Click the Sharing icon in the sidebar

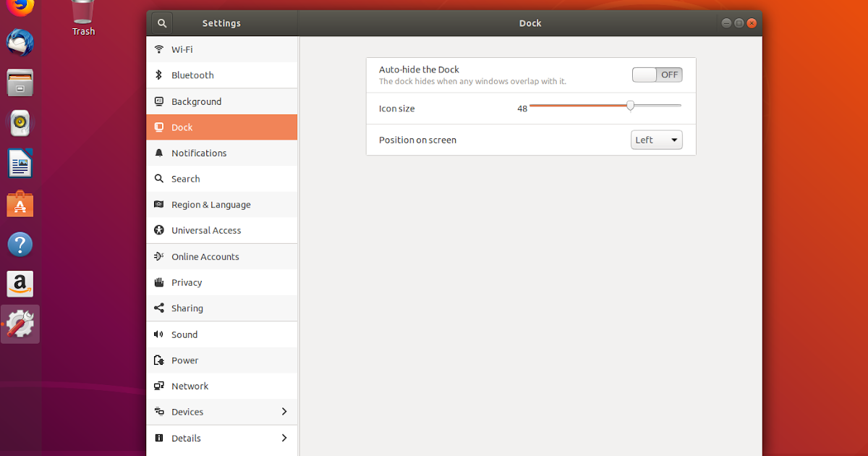pyautogui.click(x=159, y=308)
